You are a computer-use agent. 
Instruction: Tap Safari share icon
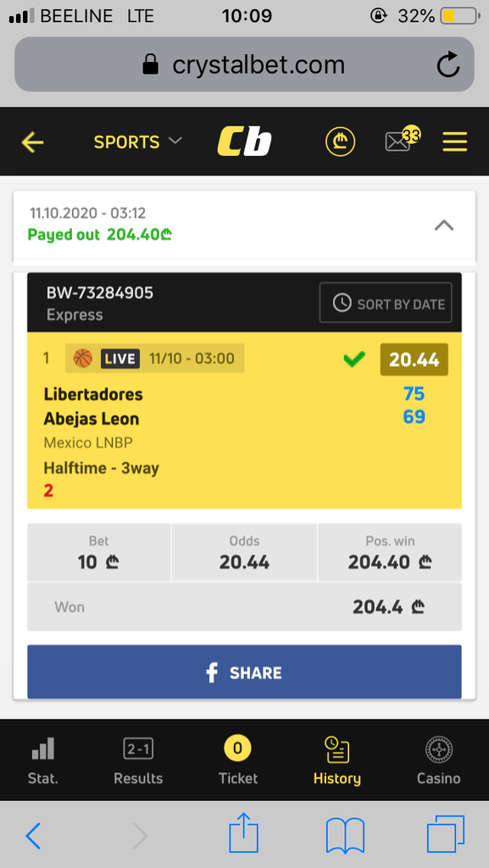244,832
